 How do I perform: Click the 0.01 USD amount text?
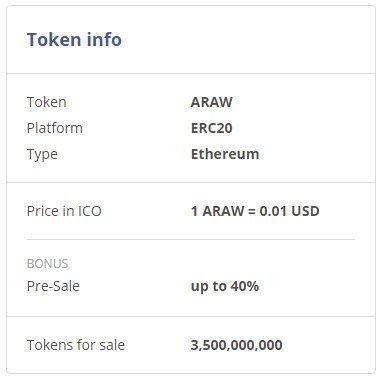click(x=290, y=211)
